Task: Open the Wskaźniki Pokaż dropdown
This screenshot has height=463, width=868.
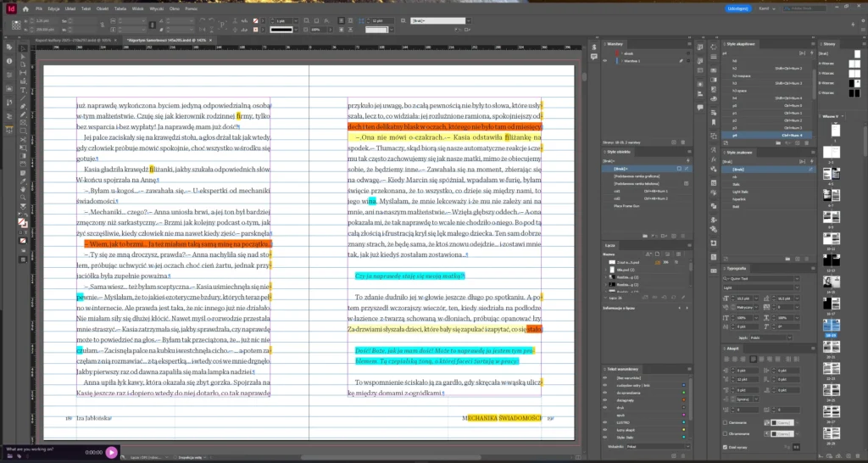Action: point(688,446)
